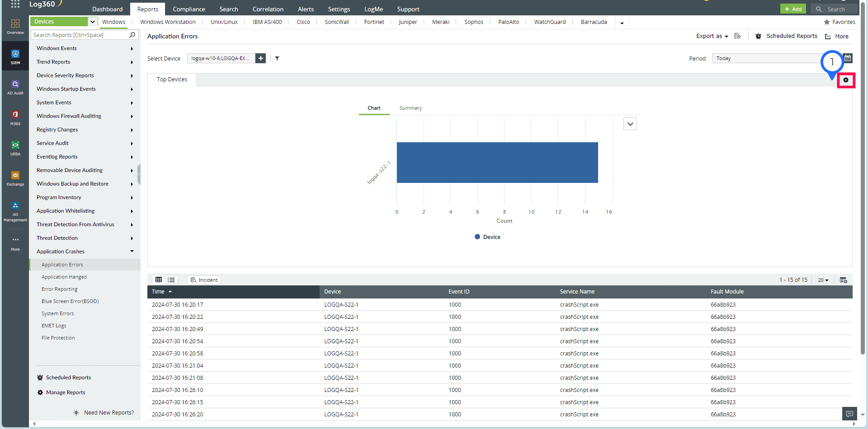Screen dimensions: 868x429
Task: Open the chart settings gear icon
Action: (x=846, y=80)
